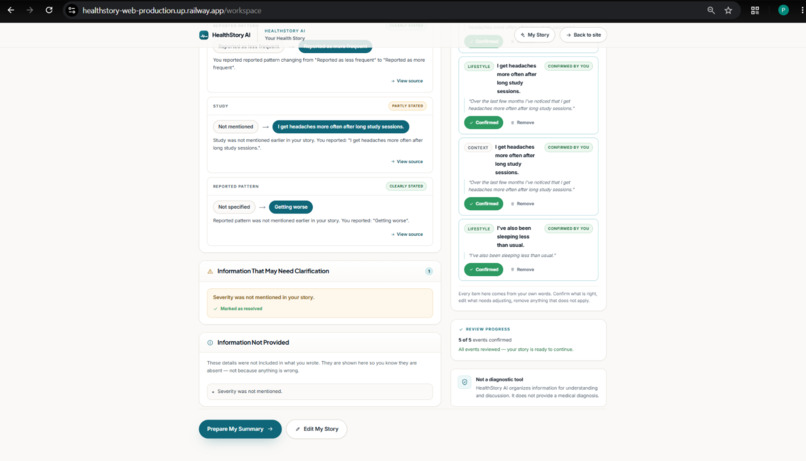Toggle the Marked as resolved check
This screenshot has height=461, width=806.
pyautogui.click(x=238, y=308)
